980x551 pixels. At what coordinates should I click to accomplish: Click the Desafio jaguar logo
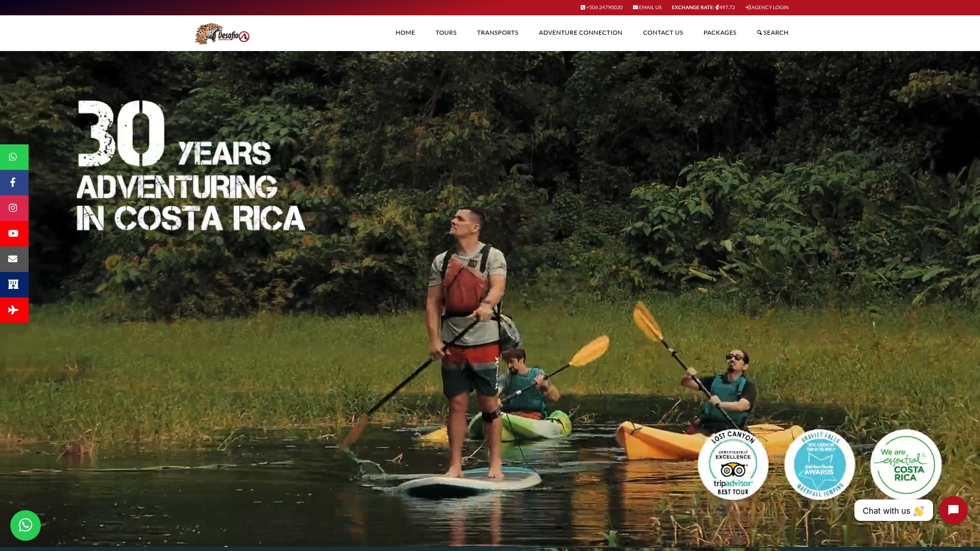[x=222, y=34]
